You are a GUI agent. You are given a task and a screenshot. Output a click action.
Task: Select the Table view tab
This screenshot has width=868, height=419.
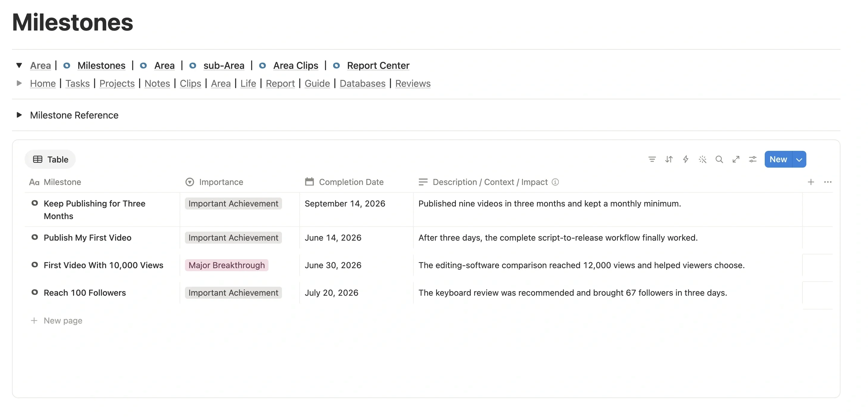click(50, 159)
